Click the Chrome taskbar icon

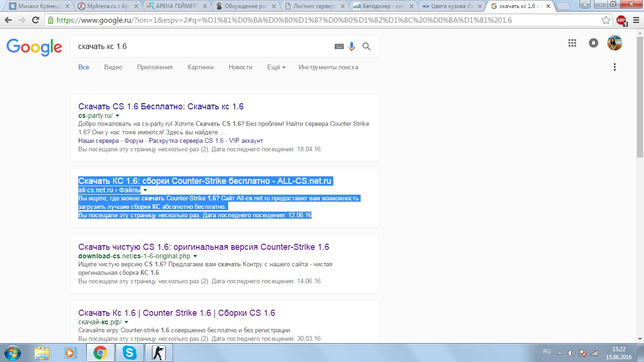[x=100, y=353]
